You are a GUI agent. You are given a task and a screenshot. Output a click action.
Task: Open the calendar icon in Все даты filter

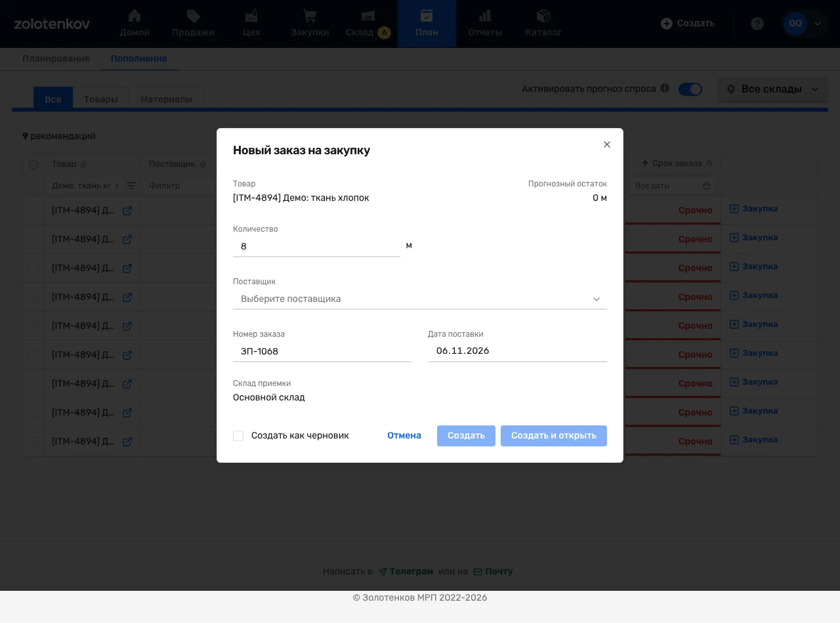pos(707,186)
